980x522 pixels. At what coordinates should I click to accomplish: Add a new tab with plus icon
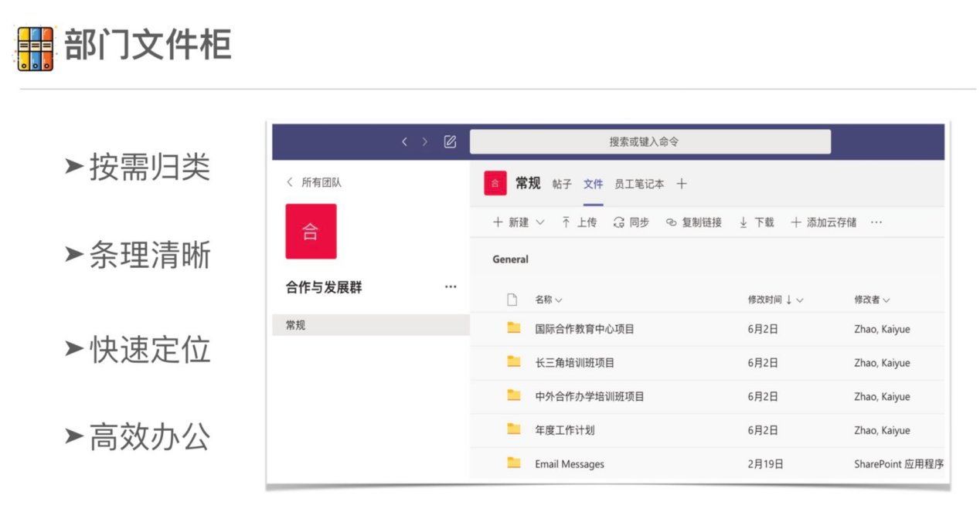click(x=682, y=184)
